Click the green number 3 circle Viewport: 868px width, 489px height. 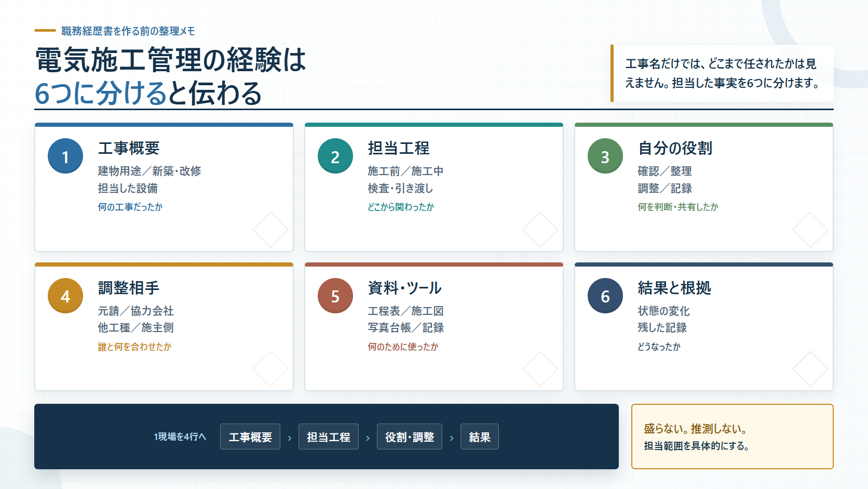click(x=605, y=156)
